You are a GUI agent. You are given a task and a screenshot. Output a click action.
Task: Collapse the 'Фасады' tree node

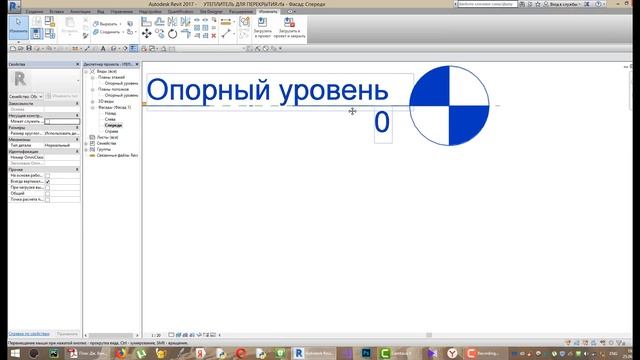click(x=93, y=107)
